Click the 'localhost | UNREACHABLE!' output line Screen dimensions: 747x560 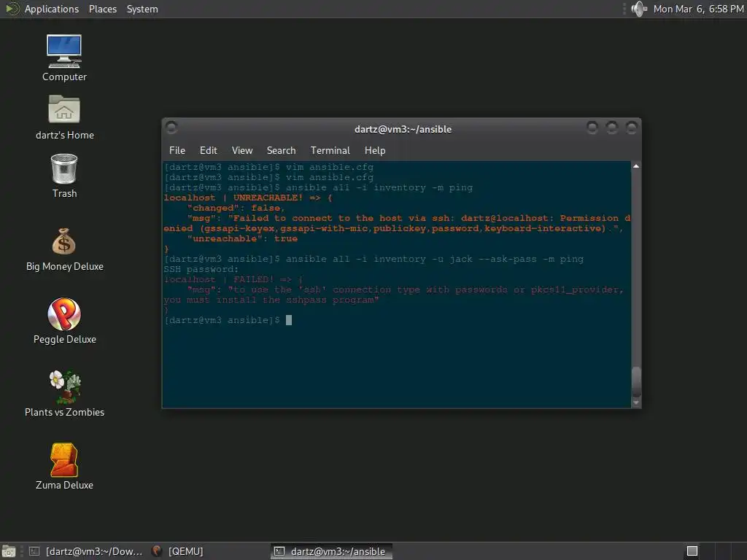click(x=248, y=198)
